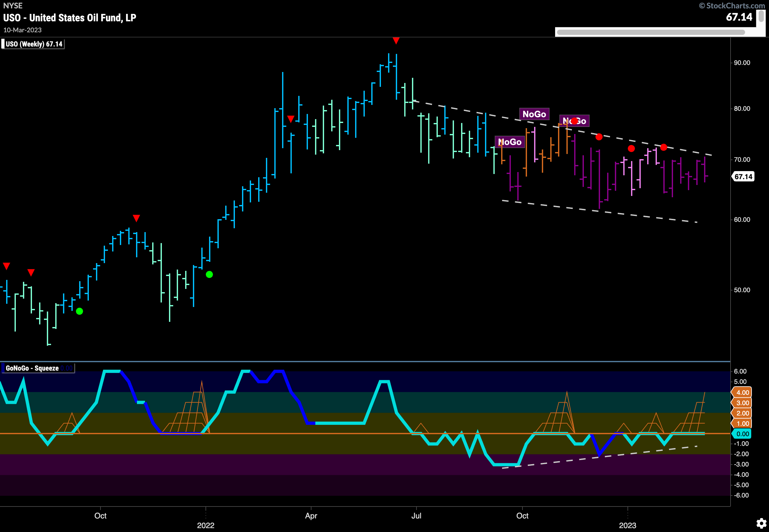
Task: Click the Jul label on the time axis
Action: [416, 516]
